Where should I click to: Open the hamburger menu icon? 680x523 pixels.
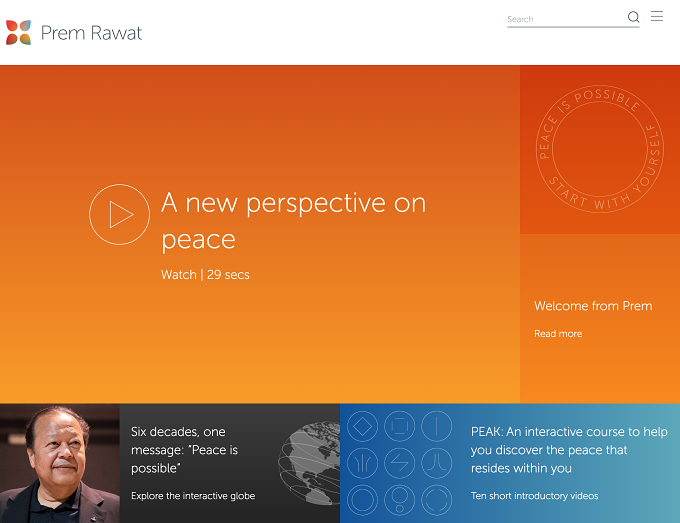[657, 16]
